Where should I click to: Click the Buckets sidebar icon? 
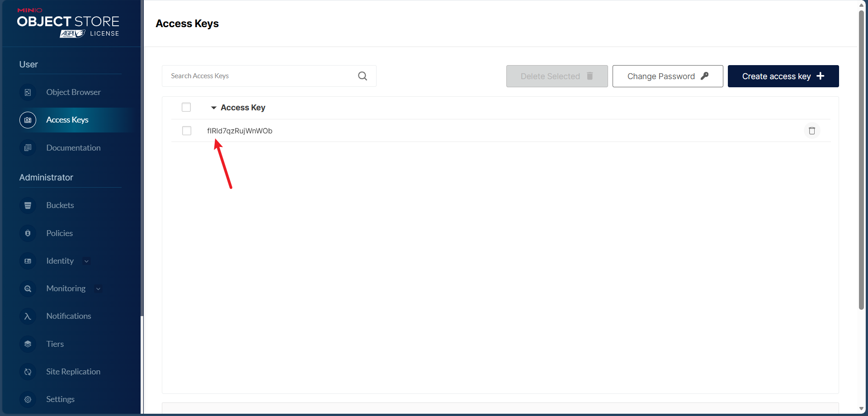click(28, 205)
